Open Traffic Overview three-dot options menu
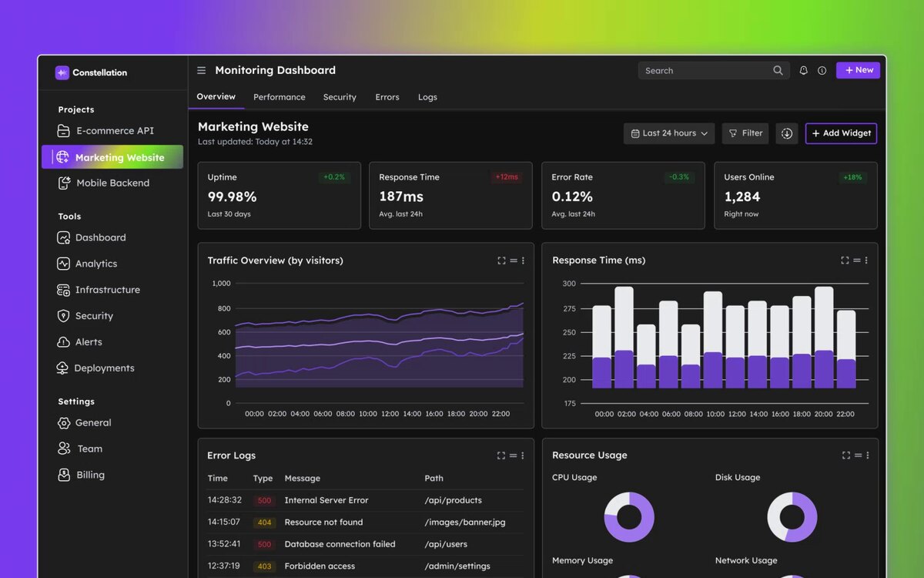Viewport: 924px width, 578px height. coord(523,260)
